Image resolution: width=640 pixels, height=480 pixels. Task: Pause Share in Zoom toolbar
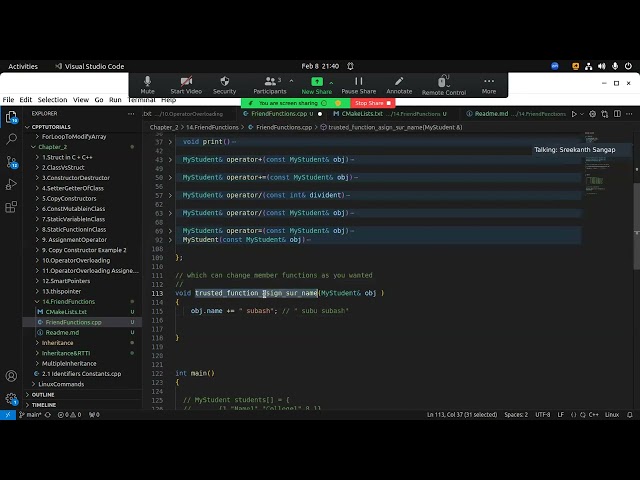tap(359, 85)
